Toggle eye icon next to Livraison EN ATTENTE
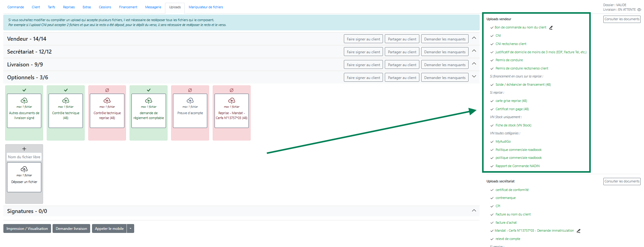644x247 pixels. [x=639, y=10]
